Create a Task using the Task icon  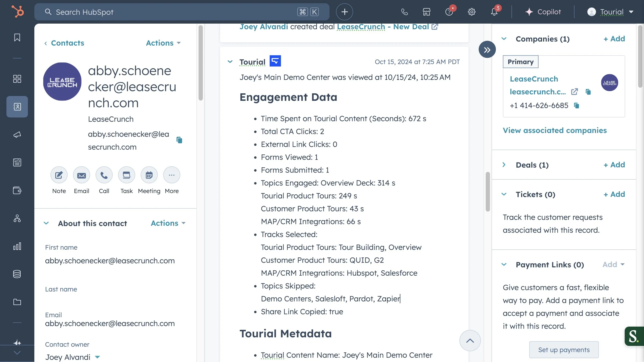(x=126, y=175)
